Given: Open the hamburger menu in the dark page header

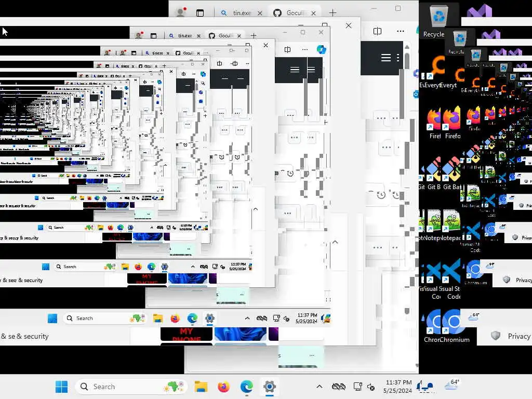Looking at the screenshot, I should 386,58.
